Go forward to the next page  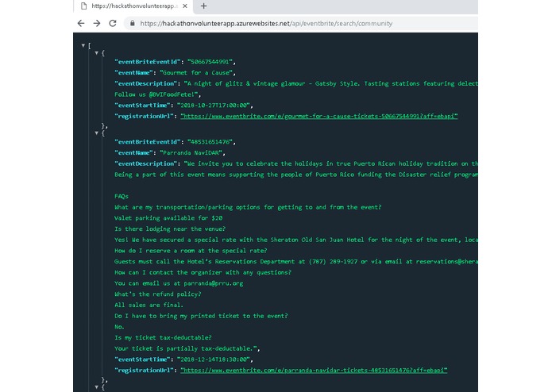point(97,23)
